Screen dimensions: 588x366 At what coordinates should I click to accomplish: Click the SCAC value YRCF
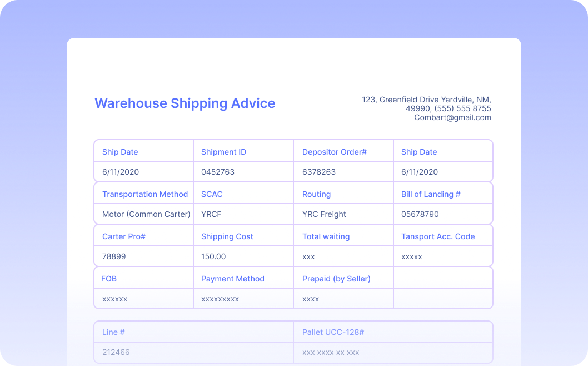[211, 214]
